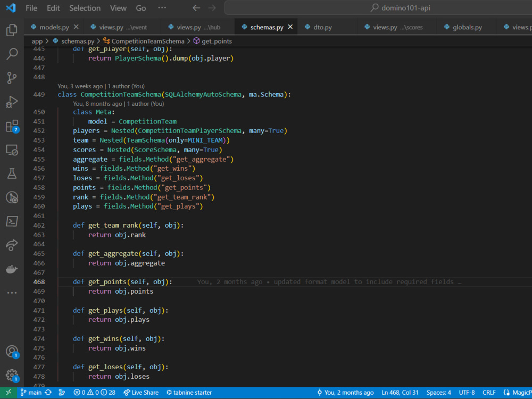Open the Search view icon

coord(12,54)
